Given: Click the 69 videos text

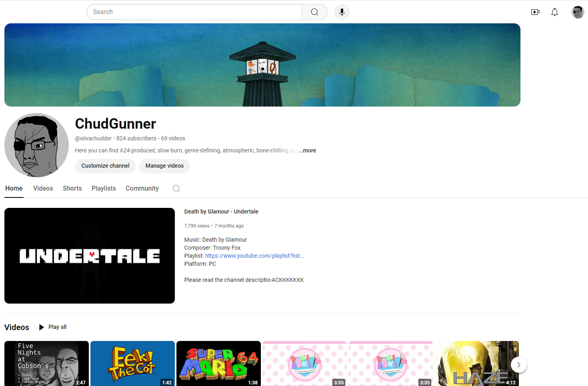Looking at the screenshot, I should 173,138.
